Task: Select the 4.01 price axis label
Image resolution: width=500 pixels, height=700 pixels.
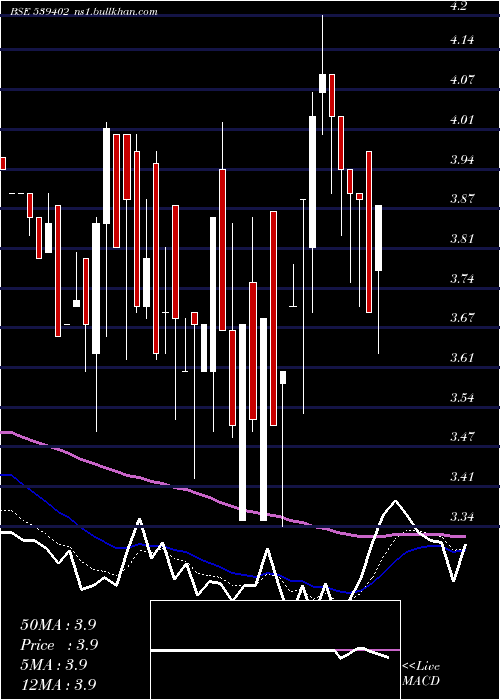Action: tap(462, 120)
